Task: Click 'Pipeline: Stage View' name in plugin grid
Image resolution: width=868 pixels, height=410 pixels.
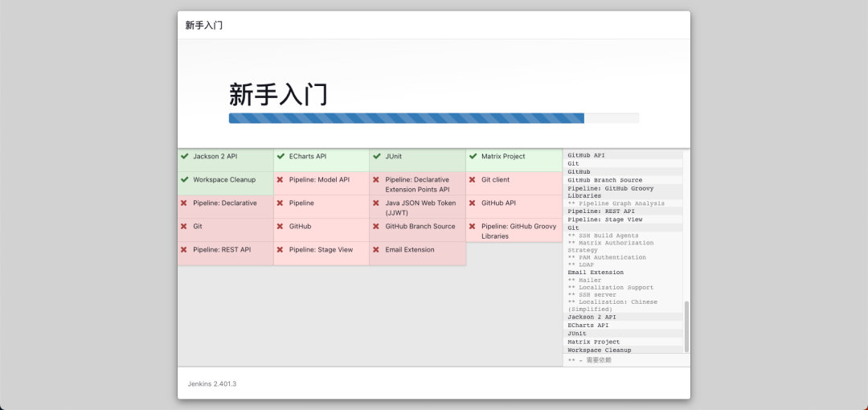Action: click(321, 249)
